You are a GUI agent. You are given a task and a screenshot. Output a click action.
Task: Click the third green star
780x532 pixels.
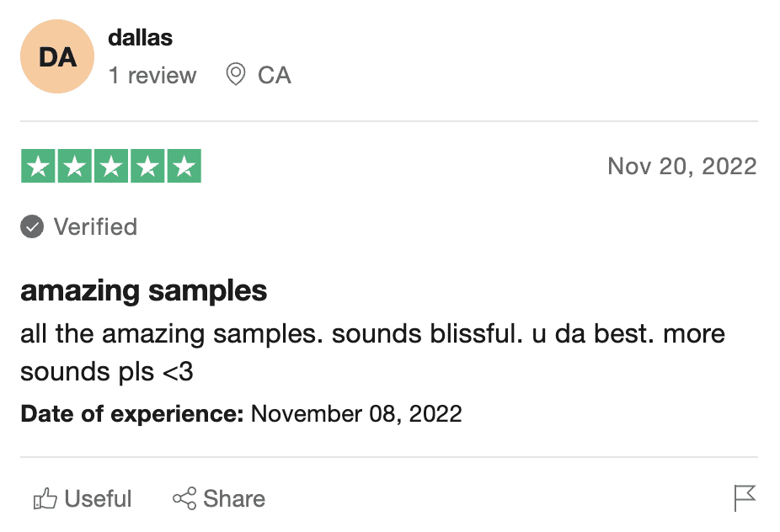point(111,166)
